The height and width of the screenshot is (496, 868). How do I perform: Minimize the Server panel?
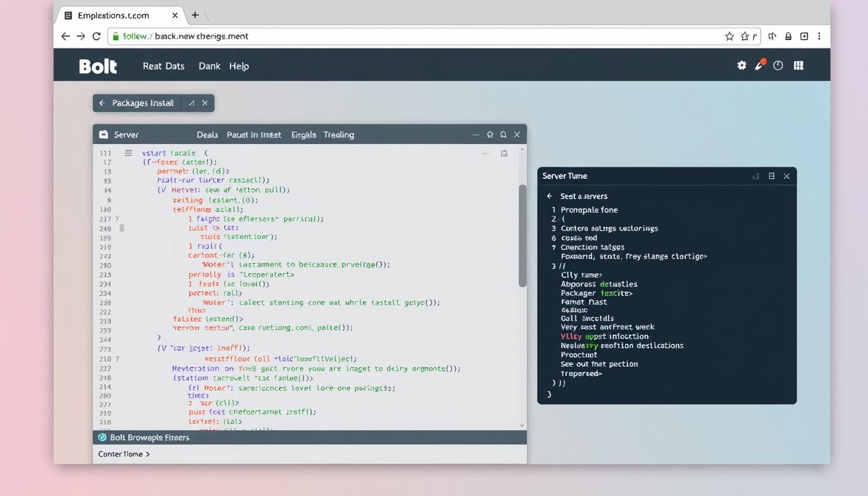(x=476, y=135)
